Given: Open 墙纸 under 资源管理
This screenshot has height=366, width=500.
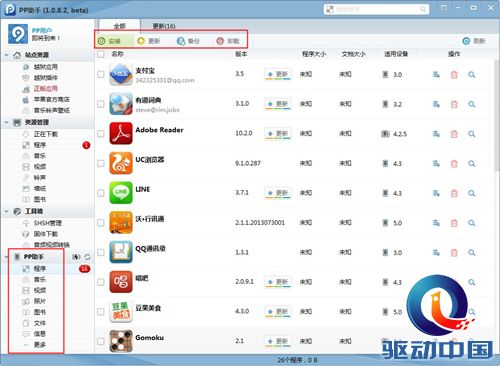Looking at the screenshot, I should [39, 189].
